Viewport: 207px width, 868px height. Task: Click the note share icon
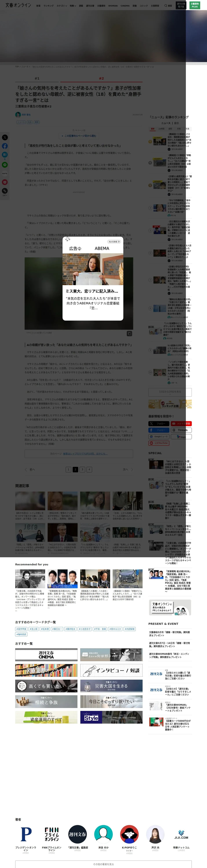(x=5, y=174)
